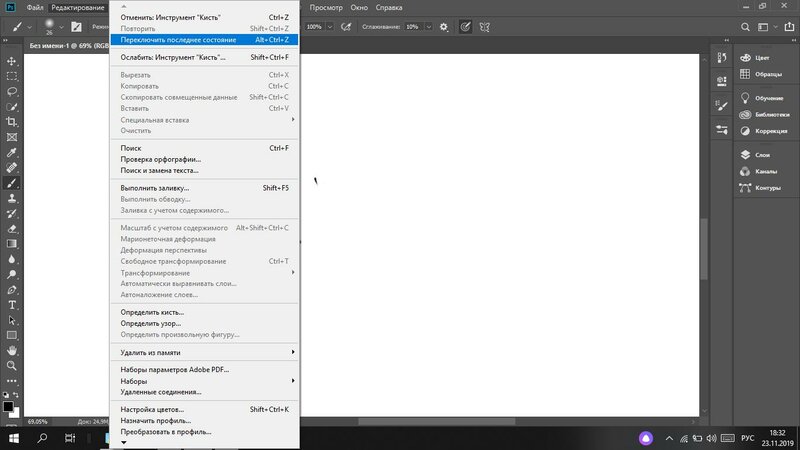Screen dimensions: 800x450
Task: Open Windows Start menu
Action: [x=14, y=438]
